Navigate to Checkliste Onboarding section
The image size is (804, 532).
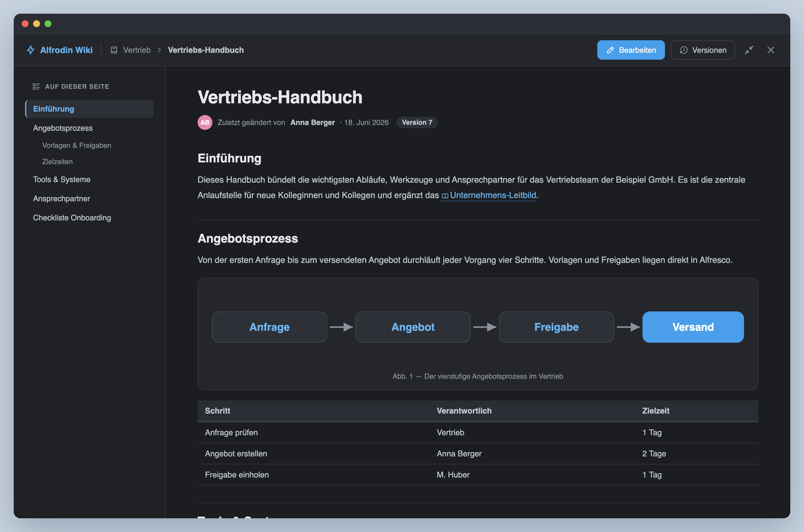coord(90,217)
